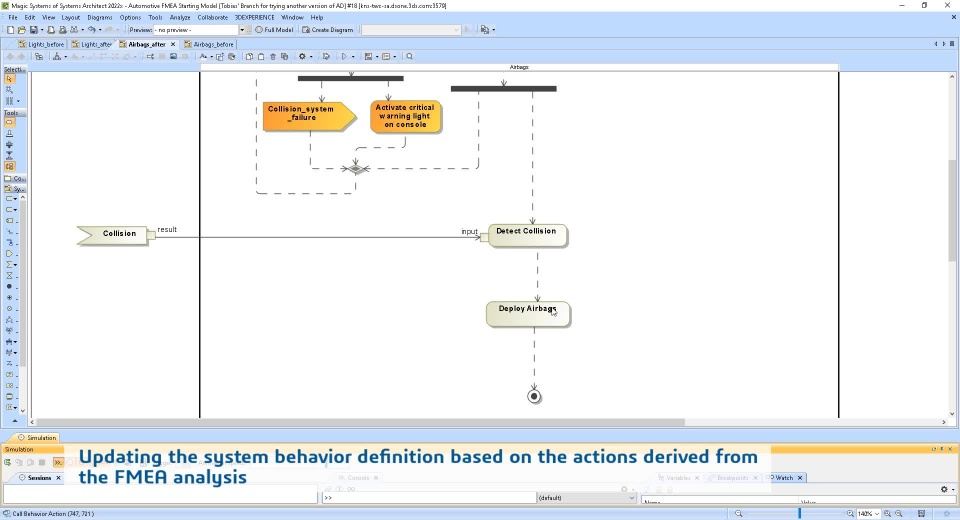Click the Create Diagram button
The width and height of the screenshot is (960, 520).
pyautogui.click(x=328, y=29)
